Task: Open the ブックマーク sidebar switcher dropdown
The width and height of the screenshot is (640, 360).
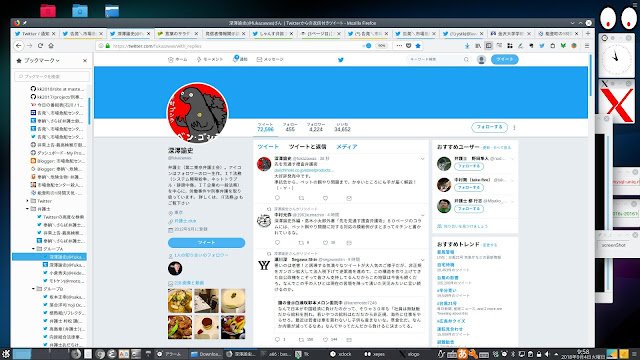Action: pos(42,60)
